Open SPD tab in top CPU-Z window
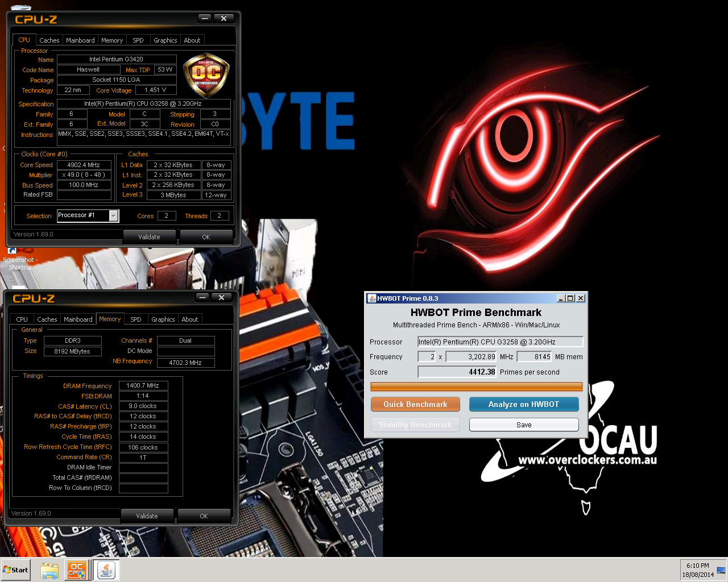Viewport: 728px width, 582px height. coord(138,40)
